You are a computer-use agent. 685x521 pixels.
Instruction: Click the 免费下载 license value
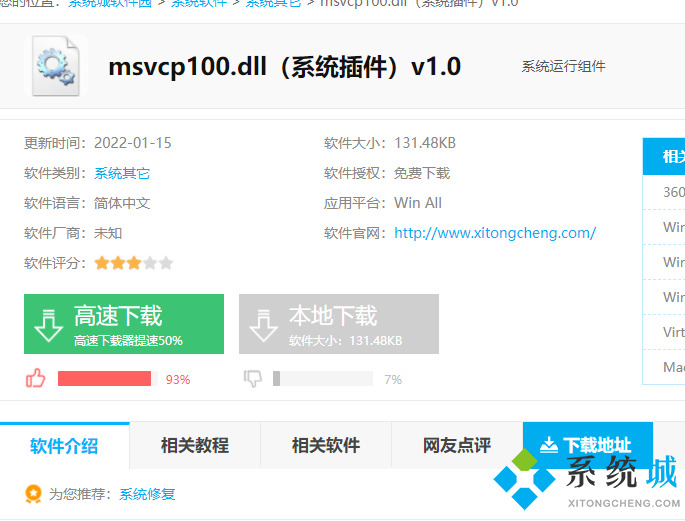click(x=422, y=173)
